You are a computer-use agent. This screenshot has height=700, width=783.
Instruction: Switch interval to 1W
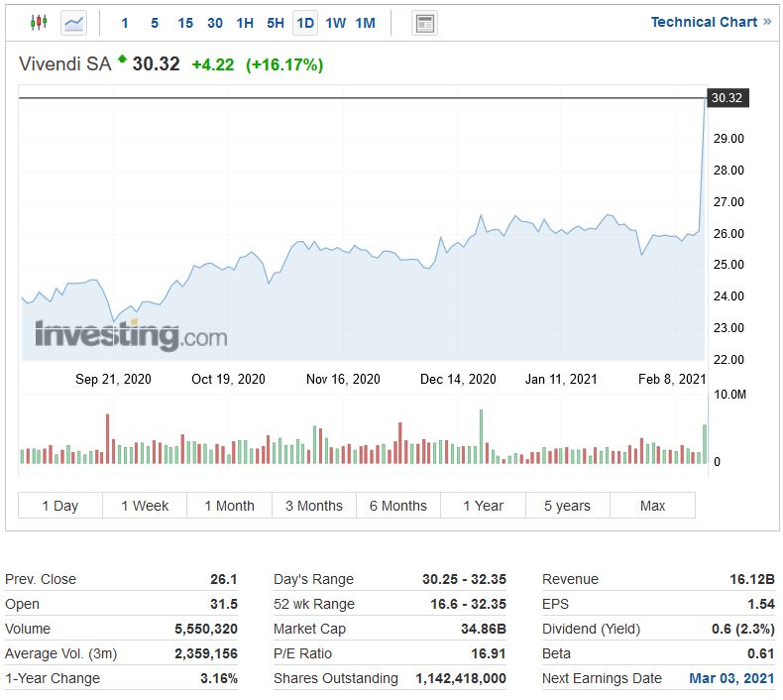pyautogui.click(x=336, y=23)
